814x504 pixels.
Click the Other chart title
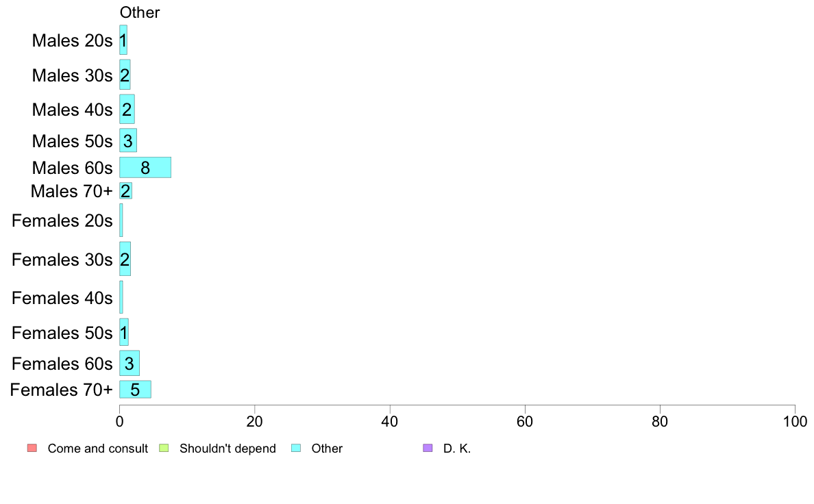(140, 12)
